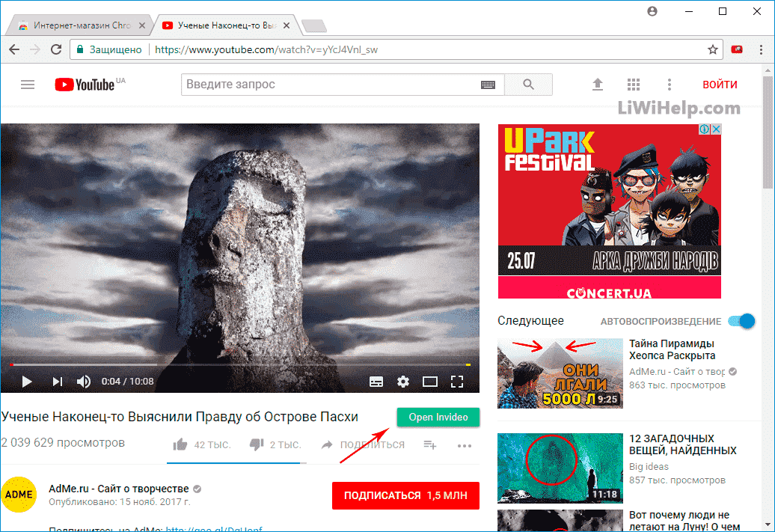Close the Интернет-магазин Chrome tab

[142, 25]
